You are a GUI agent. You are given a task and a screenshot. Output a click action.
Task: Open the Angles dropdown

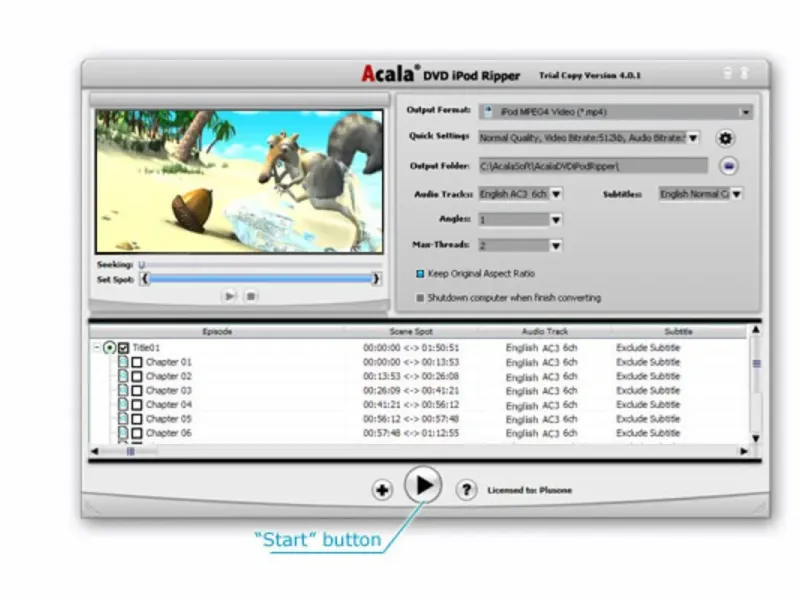pos(556,220)
